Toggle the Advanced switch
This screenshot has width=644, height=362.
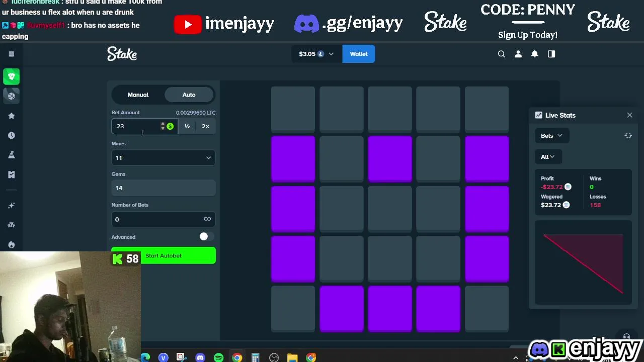point(205,237)
